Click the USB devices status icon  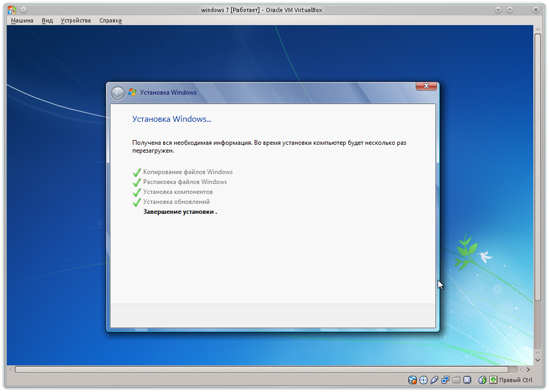[x=434, y=380]
